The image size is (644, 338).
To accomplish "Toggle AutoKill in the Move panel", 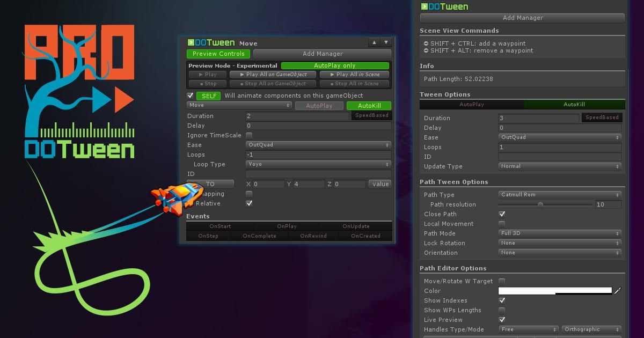I will [369, 106].
